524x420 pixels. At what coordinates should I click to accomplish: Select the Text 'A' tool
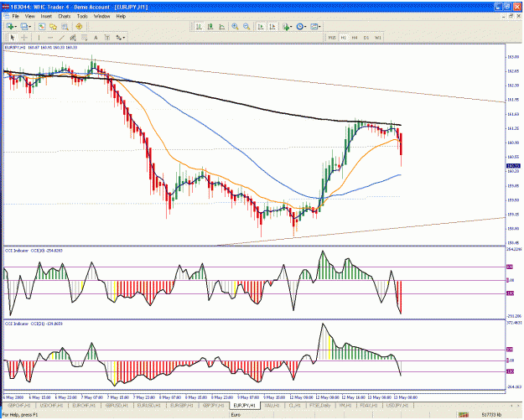pyautogui.click(x=96, y=38)
